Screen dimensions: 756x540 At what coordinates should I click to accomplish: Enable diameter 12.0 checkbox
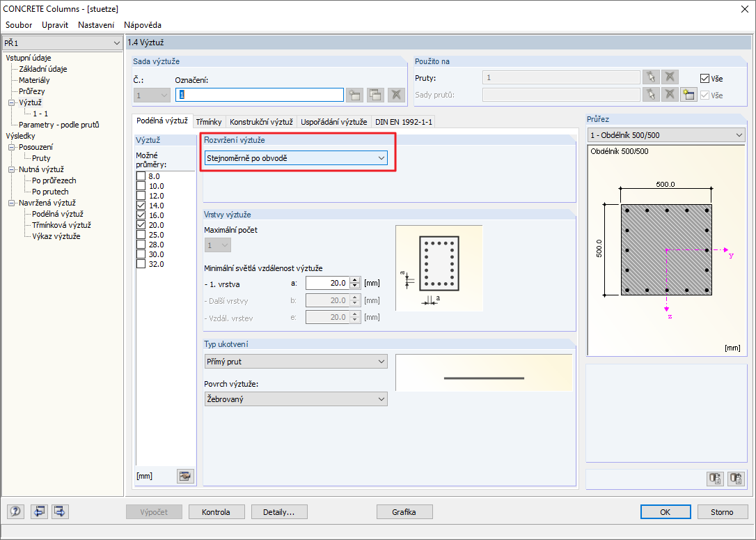point(141,195)
